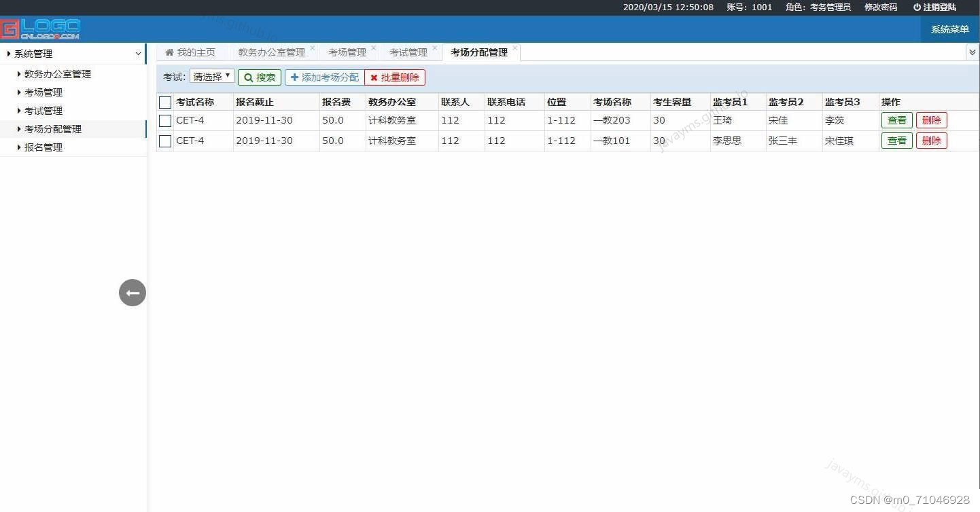Click the 修改密码 link
Viewport: 980px width, 512px height.
click(x=881, y=7)
